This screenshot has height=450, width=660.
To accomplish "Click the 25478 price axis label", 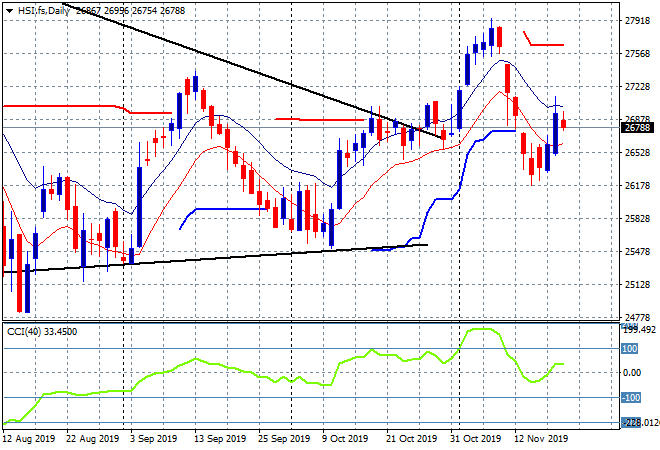I will click(637, 252).
